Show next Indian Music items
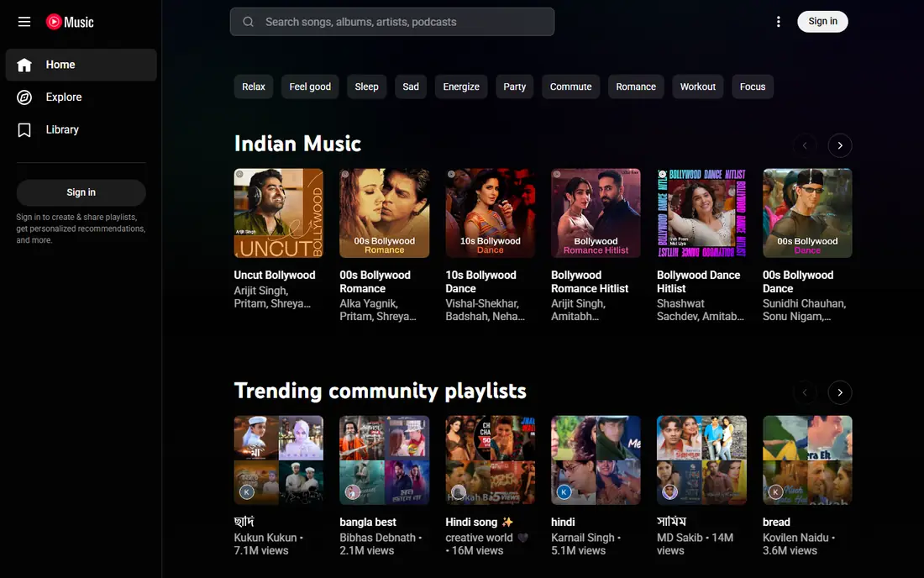Screen dimensions: 924x578 (840, 145)
